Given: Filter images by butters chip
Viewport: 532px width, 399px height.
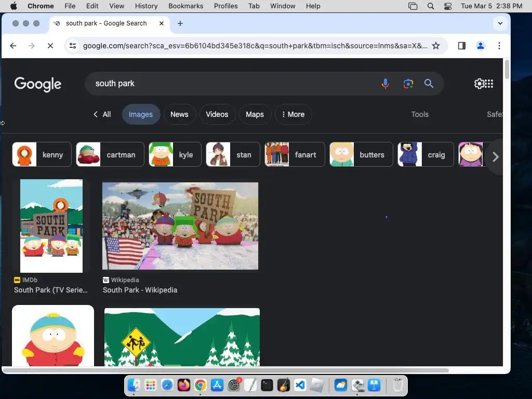Looking at the screenshot, I should 361,154.
